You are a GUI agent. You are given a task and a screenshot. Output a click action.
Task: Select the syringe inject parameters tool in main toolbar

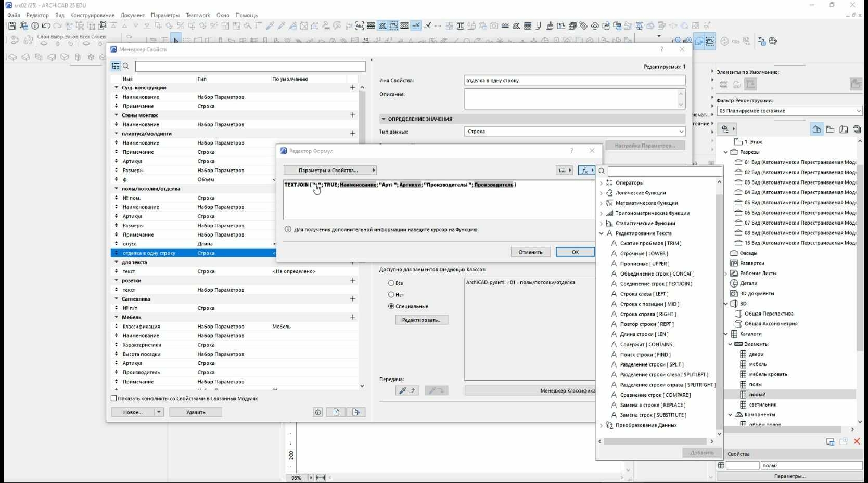[x=282, y=25]
